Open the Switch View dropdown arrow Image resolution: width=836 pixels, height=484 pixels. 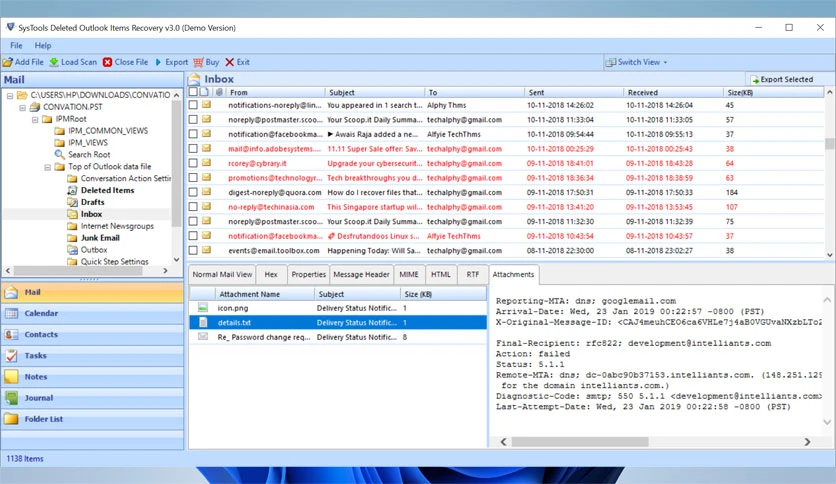665,62
